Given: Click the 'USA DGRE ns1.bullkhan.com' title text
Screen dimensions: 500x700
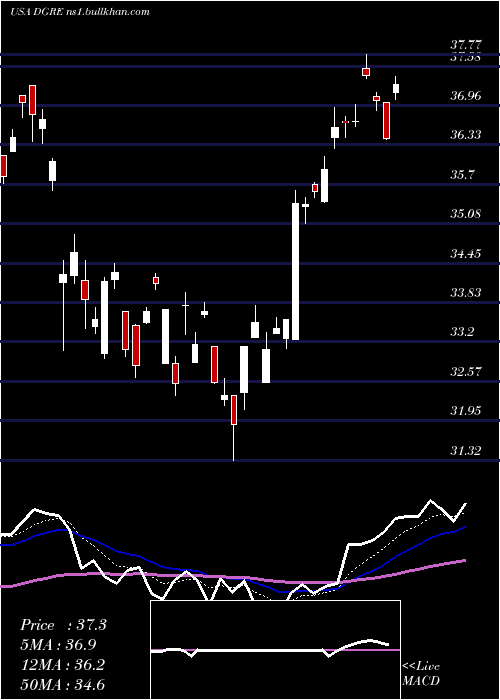Looking at the screenshot, I should pos(79,12).
